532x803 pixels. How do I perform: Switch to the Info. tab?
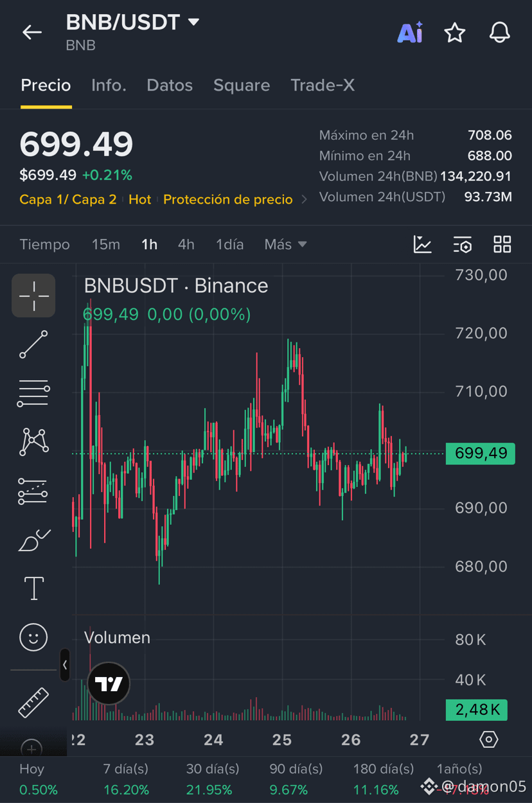coord(109,85)
